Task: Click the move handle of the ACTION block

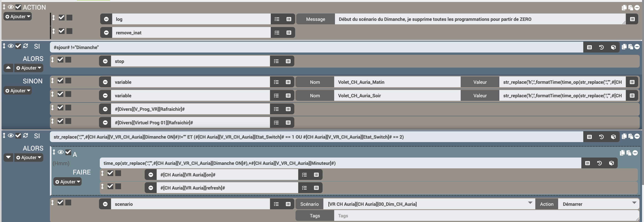Action: point(4,7)
